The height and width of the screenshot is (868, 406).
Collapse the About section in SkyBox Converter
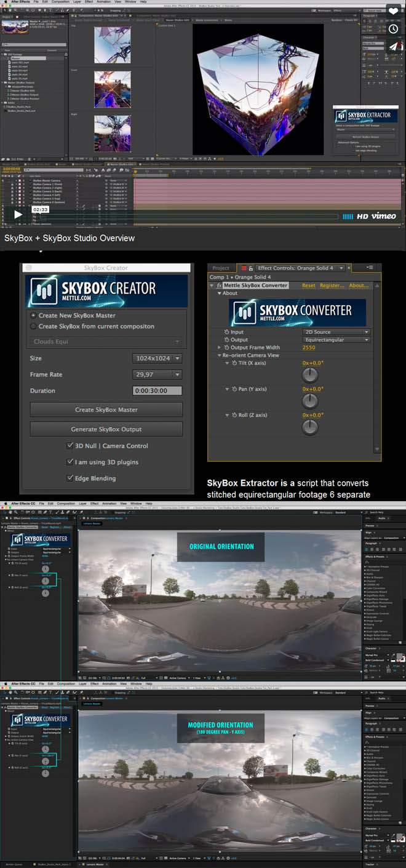tap(220, 294)
